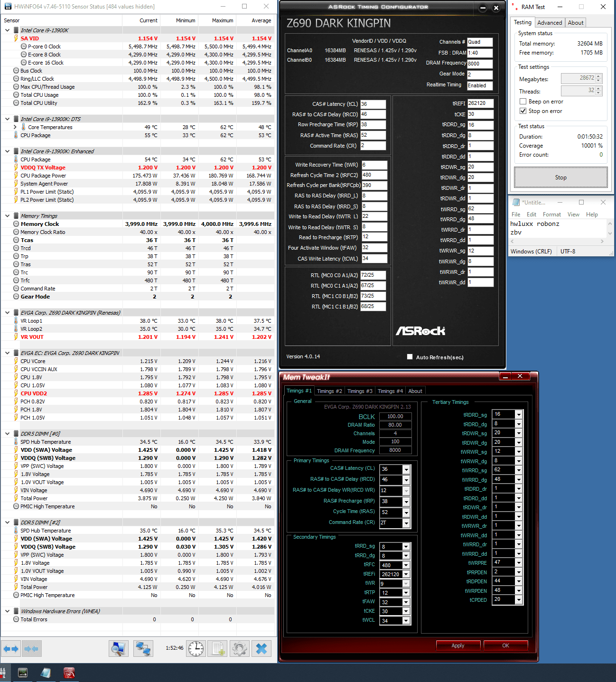Click the collapse-all inward arrows icon in HWiNFO

[31, 648]
